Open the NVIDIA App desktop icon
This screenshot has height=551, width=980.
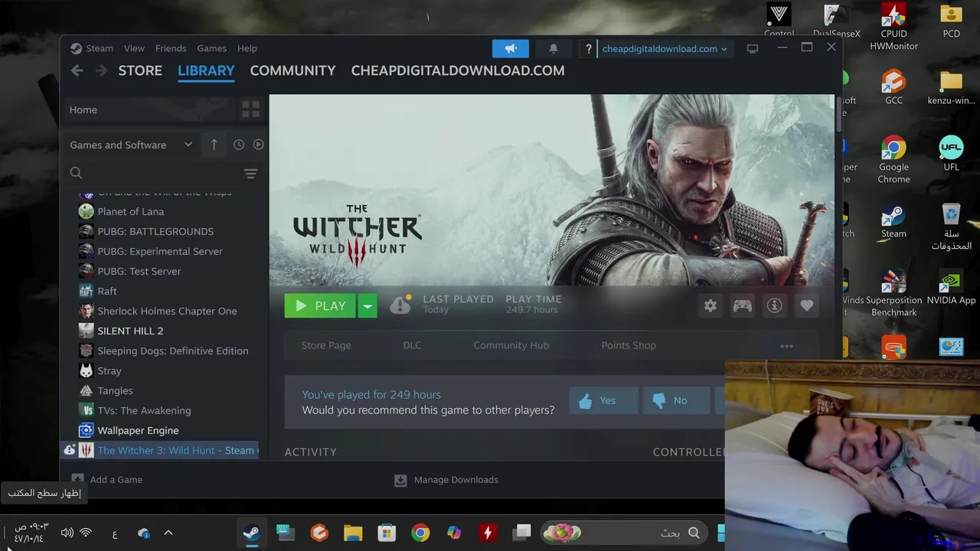[951, 287]
